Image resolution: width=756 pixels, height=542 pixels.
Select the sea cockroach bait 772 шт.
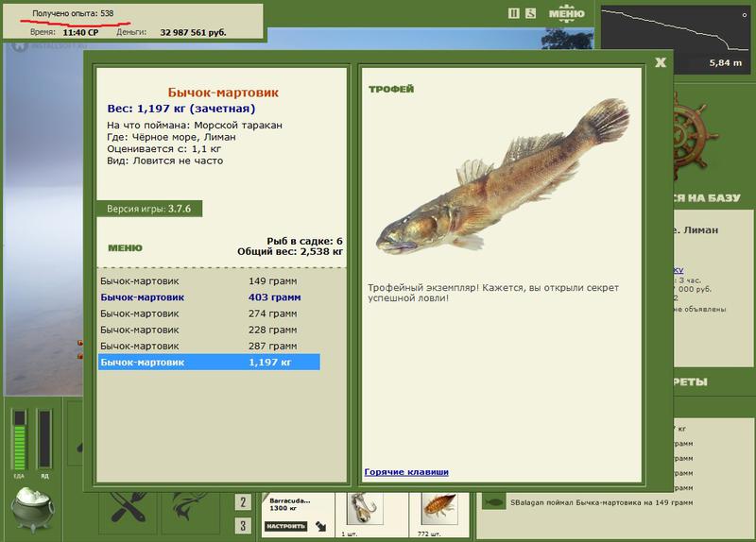pyautogui.click(x=439, y=509)
